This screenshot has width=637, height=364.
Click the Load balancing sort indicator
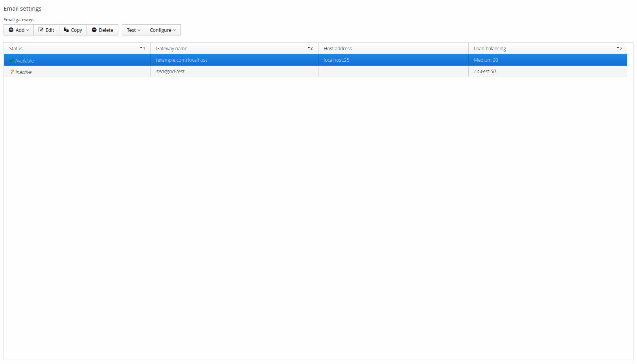click(x=619, y=48)
